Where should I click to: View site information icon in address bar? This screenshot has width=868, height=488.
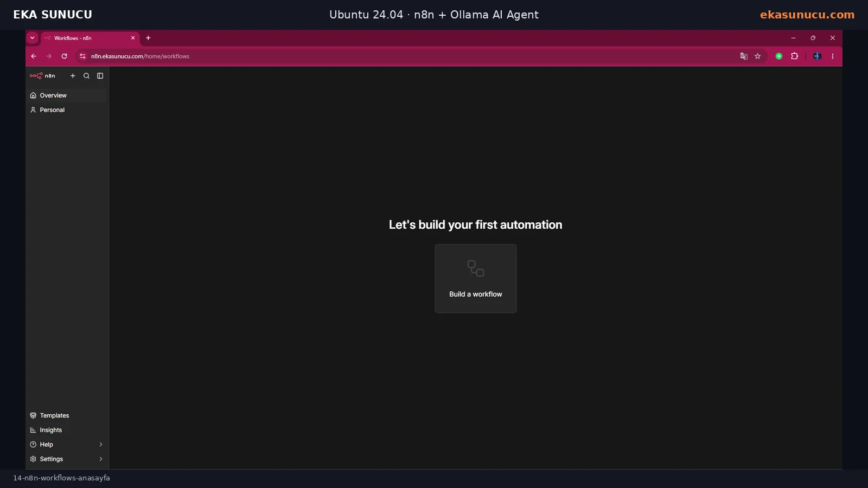[82, 56]
